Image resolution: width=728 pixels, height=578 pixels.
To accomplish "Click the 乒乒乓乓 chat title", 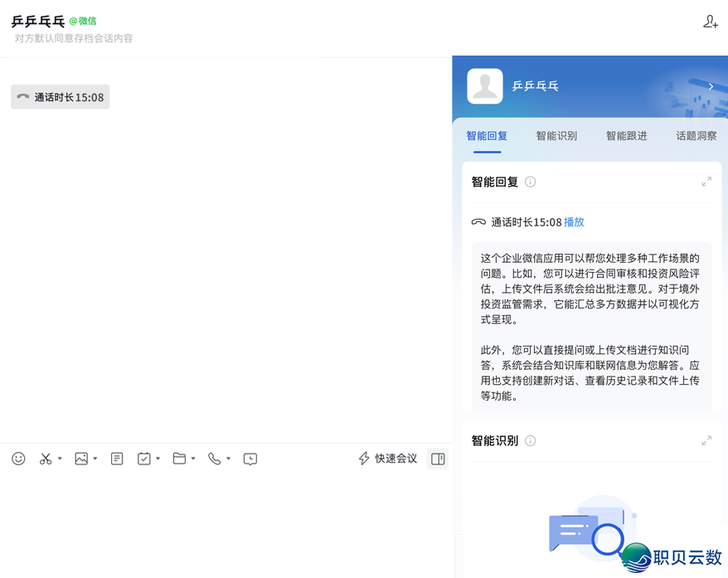I will click(38, 22).
